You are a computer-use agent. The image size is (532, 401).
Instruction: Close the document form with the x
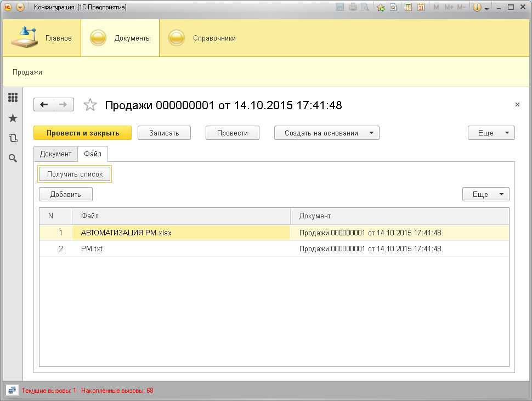pos(517,104)
